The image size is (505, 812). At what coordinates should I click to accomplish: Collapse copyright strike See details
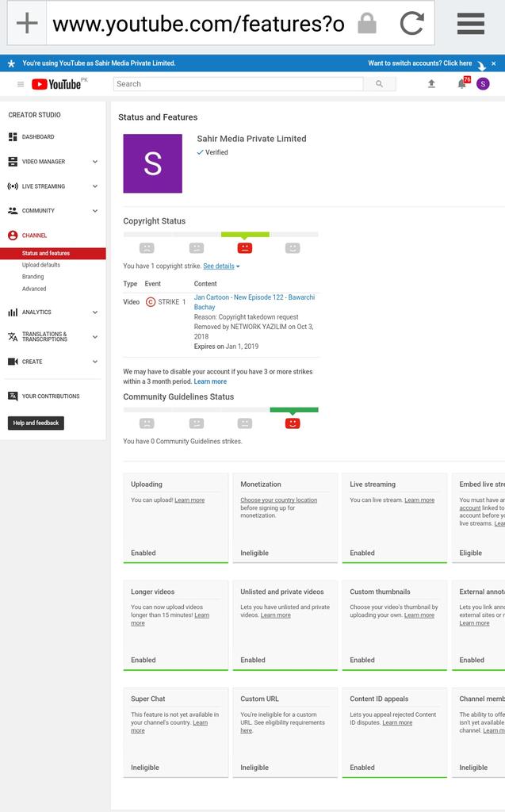click(221, 266)
